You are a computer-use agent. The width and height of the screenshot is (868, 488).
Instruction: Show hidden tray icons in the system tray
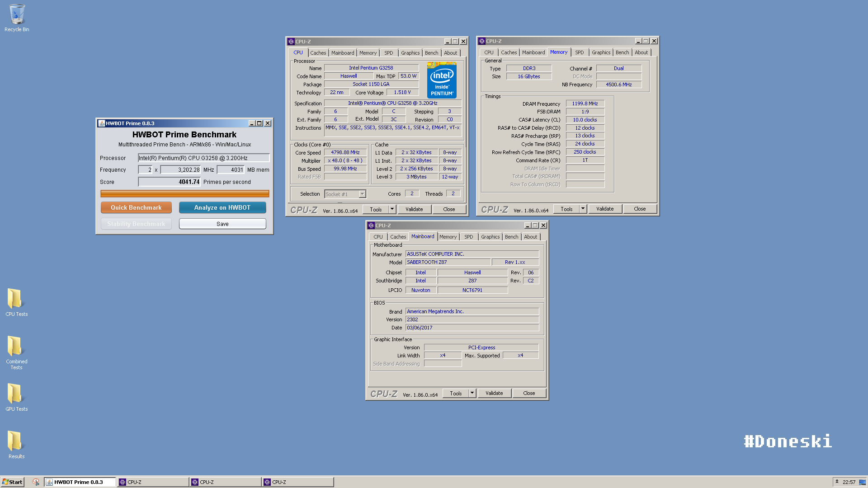coord(837,482)
